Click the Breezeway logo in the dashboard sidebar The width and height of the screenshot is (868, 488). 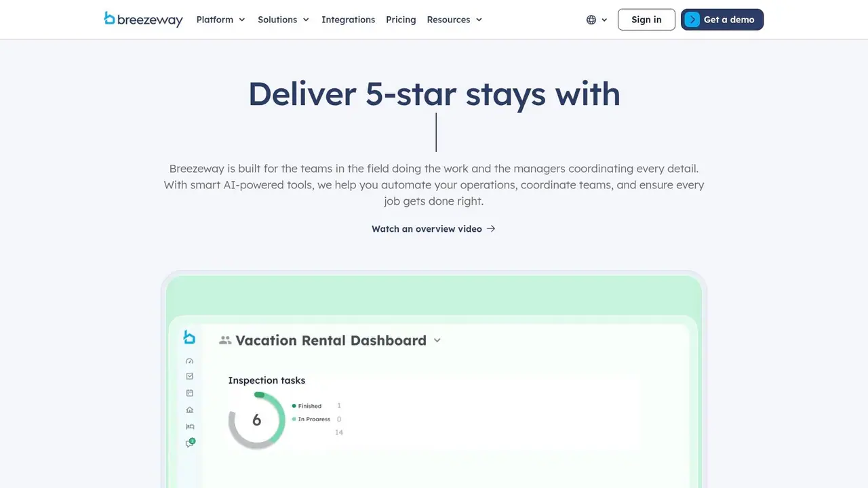(189, 337)
